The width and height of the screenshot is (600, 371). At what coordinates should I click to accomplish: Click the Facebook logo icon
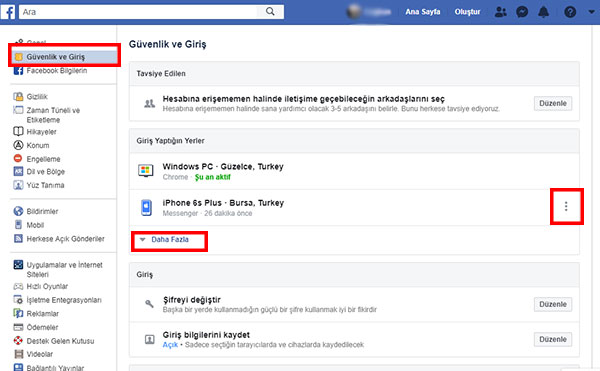(8, 12)
